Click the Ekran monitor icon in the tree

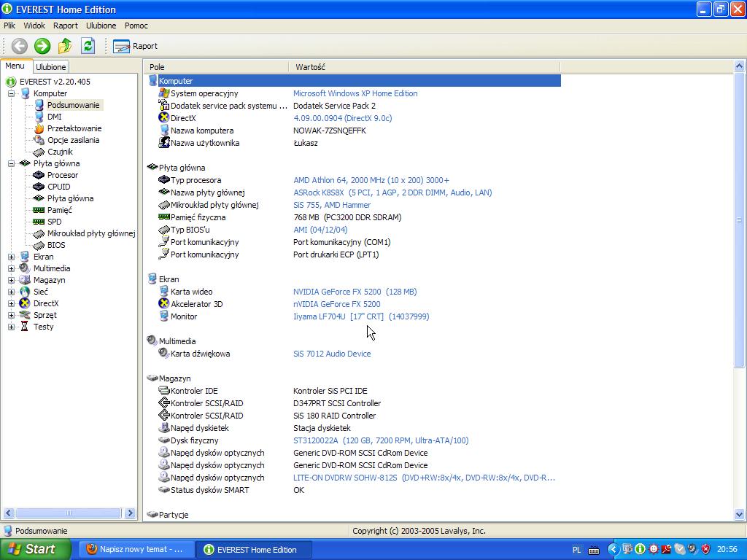pos(25,257)
